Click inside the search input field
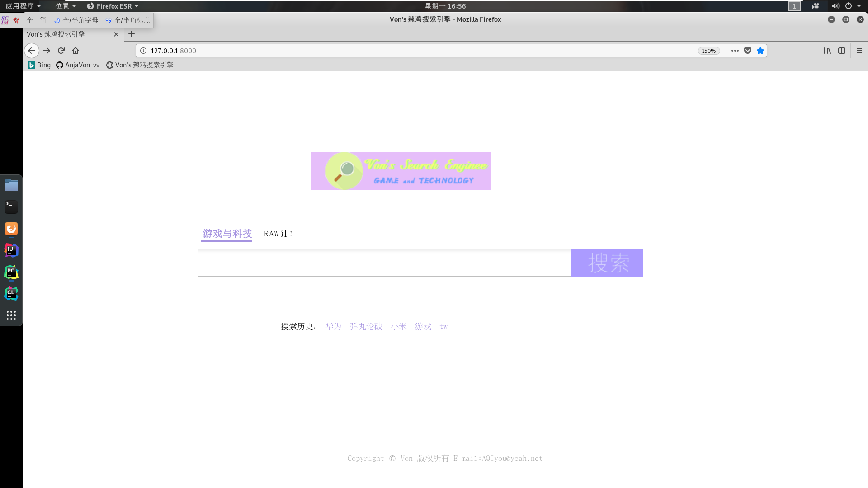The image size is (868, 488). [384, 263]
